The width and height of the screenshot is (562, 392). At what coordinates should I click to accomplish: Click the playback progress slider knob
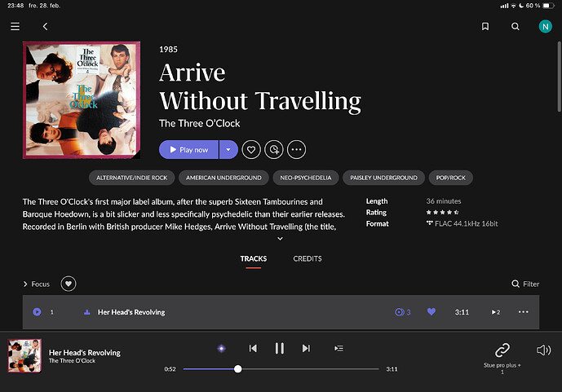tap(237, 368)
